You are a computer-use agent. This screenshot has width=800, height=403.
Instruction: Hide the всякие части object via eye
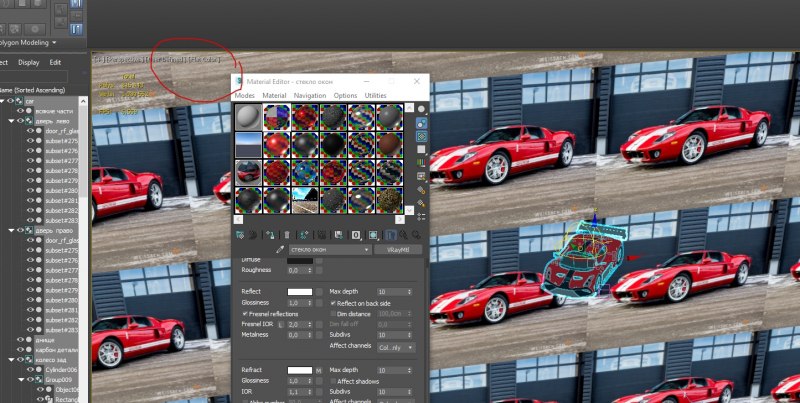point(20,111)
